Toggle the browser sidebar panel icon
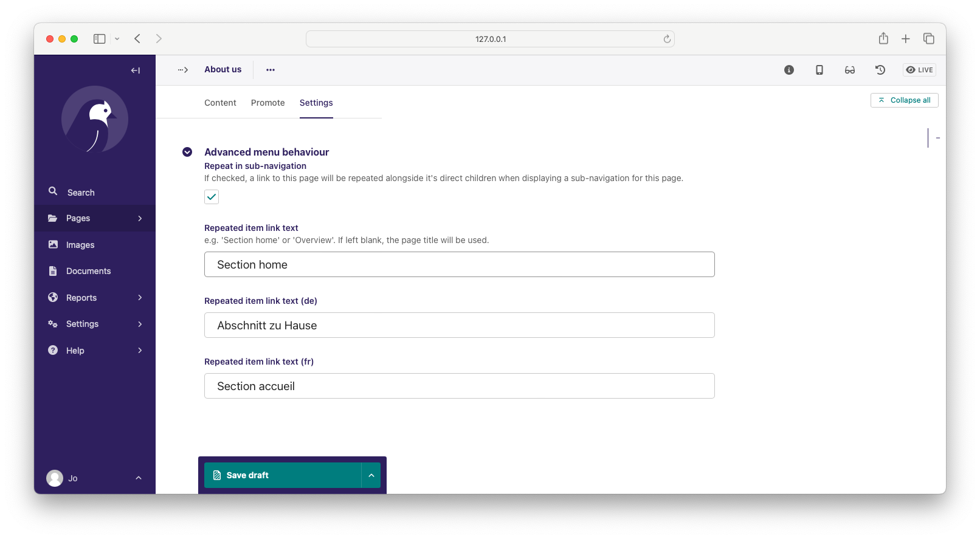980x539 pixels. 100,39
